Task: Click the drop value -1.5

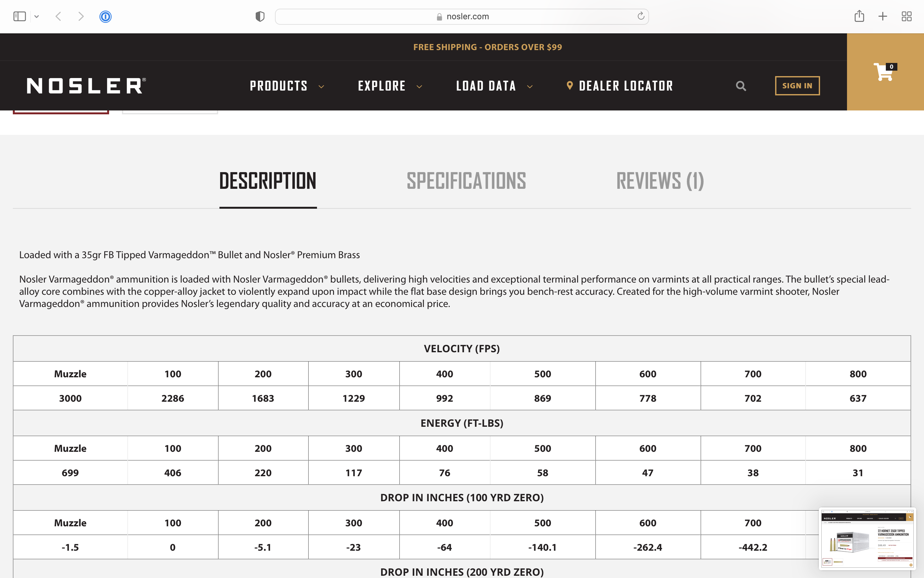Action: 70,547
